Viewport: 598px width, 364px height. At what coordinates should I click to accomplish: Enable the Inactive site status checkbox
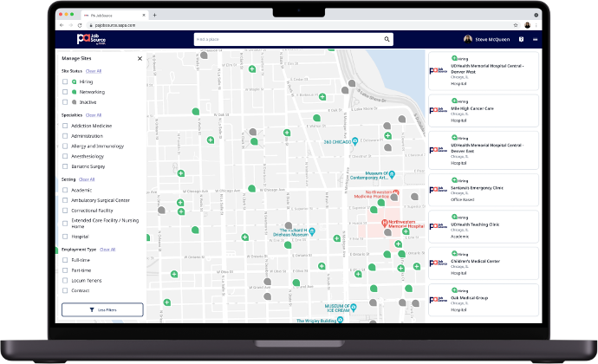pyautogui.click(x=65, y=101)
